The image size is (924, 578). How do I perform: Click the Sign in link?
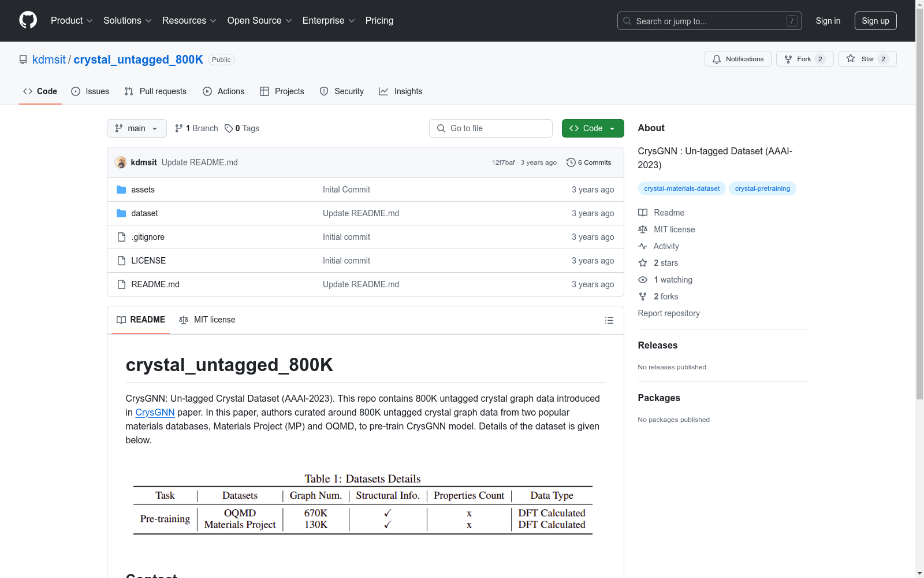(828, 21)
